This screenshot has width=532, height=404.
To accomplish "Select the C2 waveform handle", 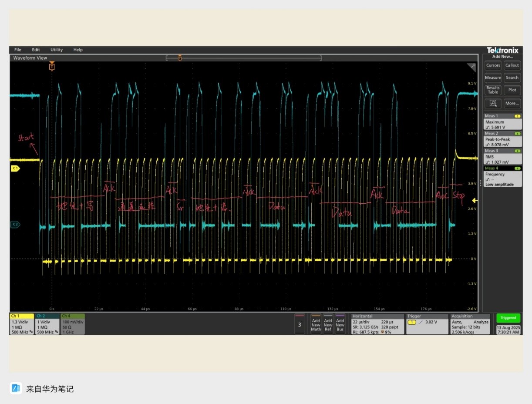I will click(15, 224).
